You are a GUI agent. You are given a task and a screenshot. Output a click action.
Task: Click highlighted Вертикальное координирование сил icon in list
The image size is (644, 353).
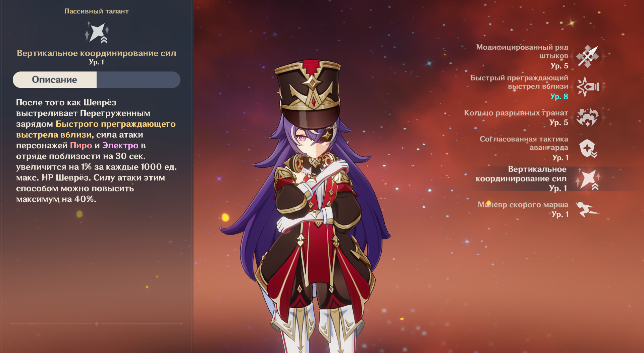click(588, 179)
